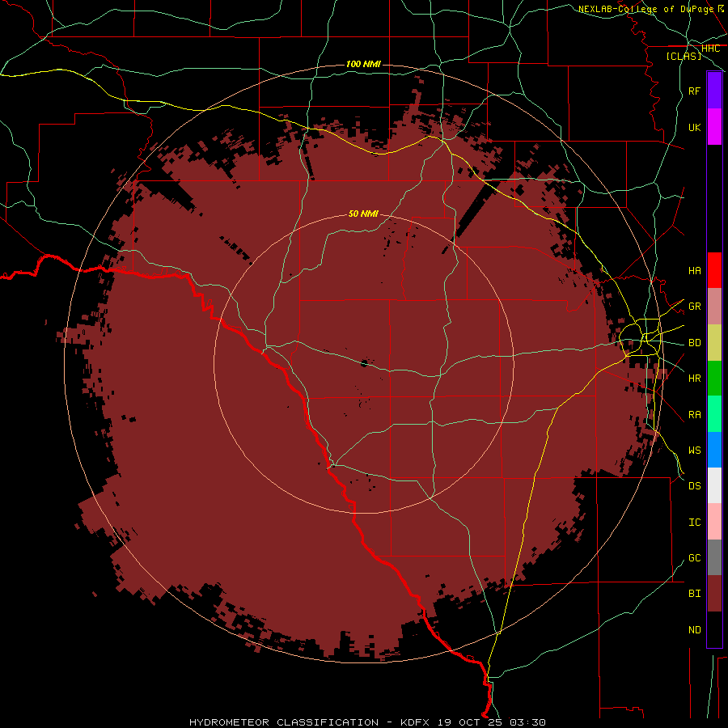The height and width of the screenshot is (728, 728).
Task: Click the RF purple legend swatch
Action: pos(714,91)
